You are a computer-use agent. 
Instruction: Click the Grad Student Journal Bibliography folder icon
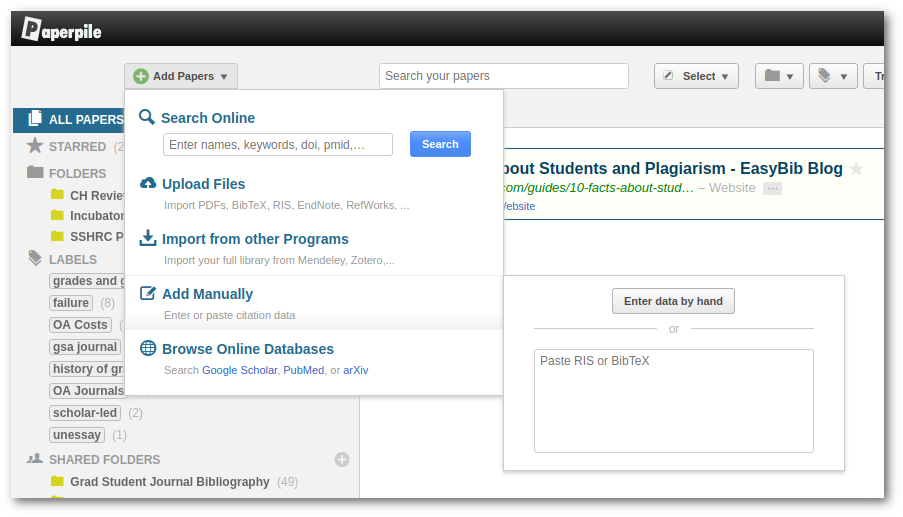coord(57,480)
